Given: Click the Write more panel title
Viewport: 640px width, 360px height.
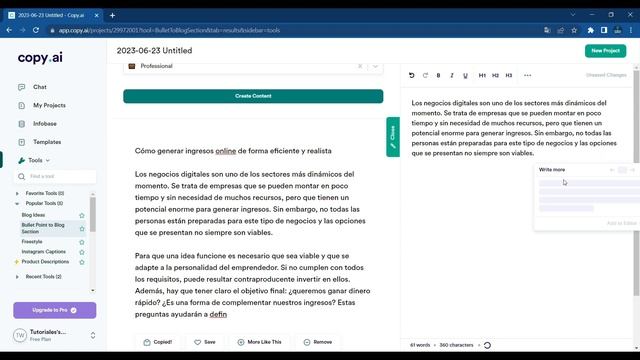Looking at the screenshot, I should 552,169.
